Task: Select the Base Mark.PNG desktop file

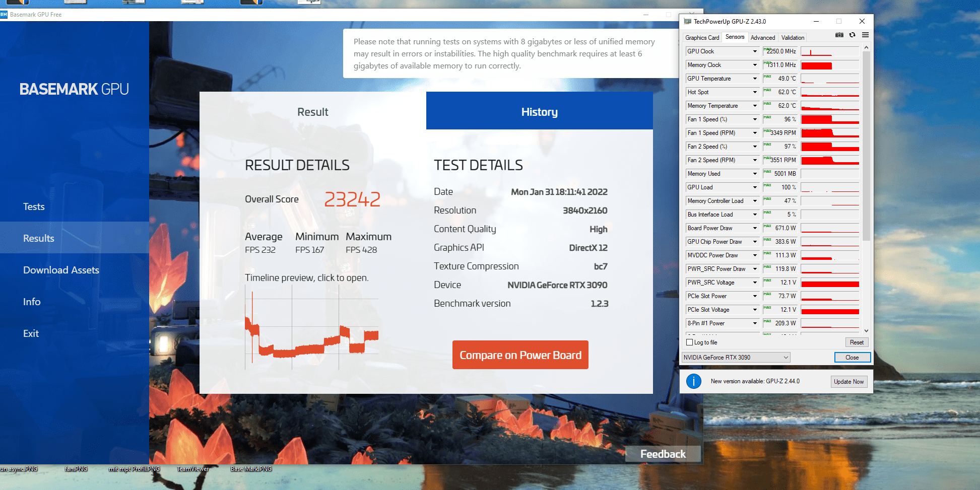Action: (251, 469)
